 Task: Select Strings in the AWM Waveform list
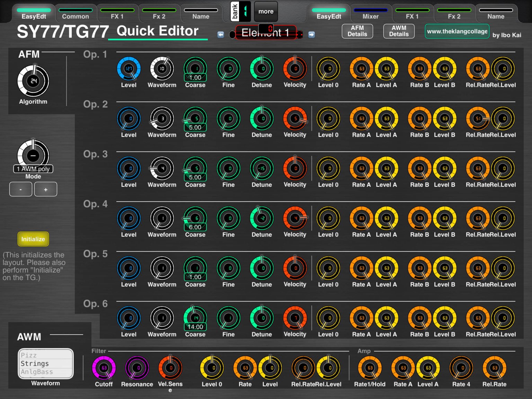click(x=46, y=363)
